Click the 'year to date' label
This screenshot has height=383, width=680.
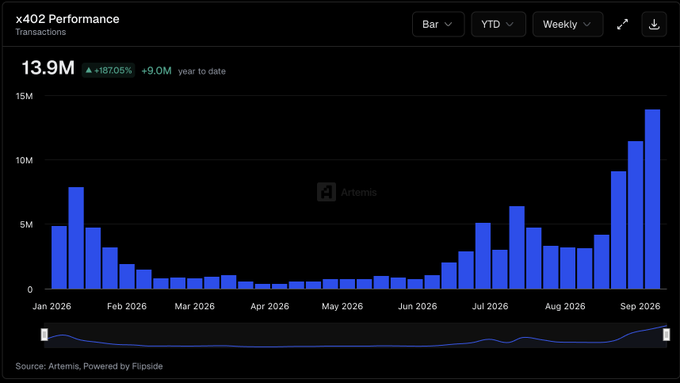202,71
